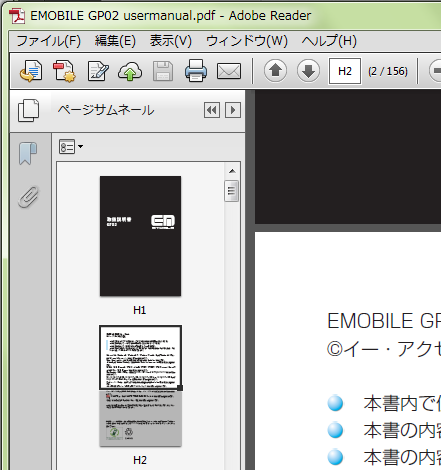The width and height of the screenshot is (441, 470).
Task: Select the H1 cover page thumbnail
Action: click(140, 236)
